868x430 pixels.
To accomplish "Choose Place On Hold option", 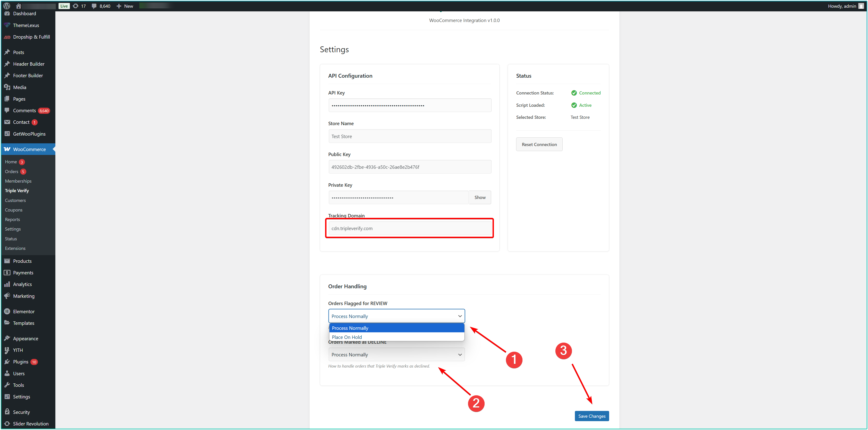I will pos(347,337).
